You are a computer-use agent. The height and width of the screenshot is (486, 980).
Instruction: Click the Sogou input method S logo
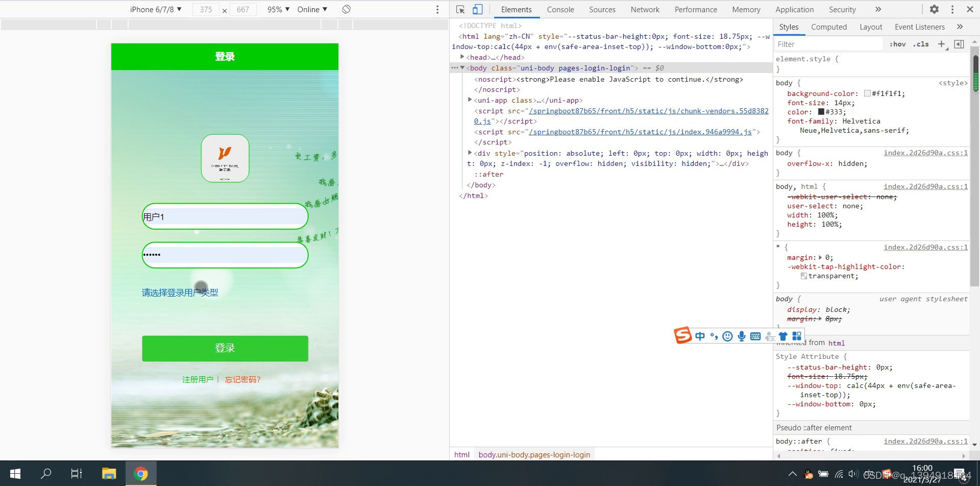click(x=683, y=335)
